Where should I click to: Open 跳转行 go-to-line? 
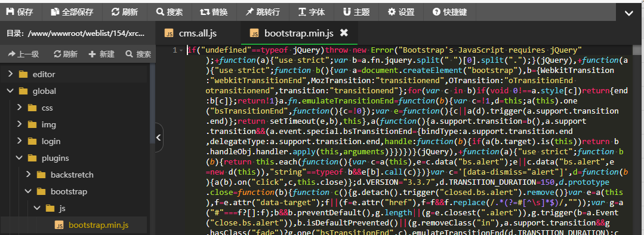tap(263, 13)
